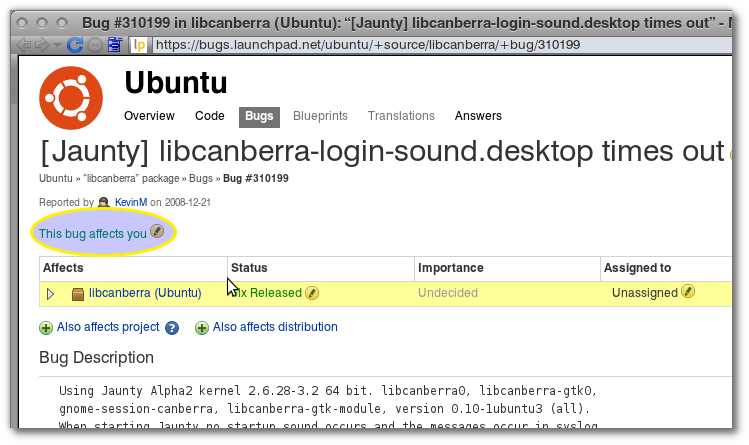Focus the URL address field
The image size is (749, 445).
click(x=442, y=45)
